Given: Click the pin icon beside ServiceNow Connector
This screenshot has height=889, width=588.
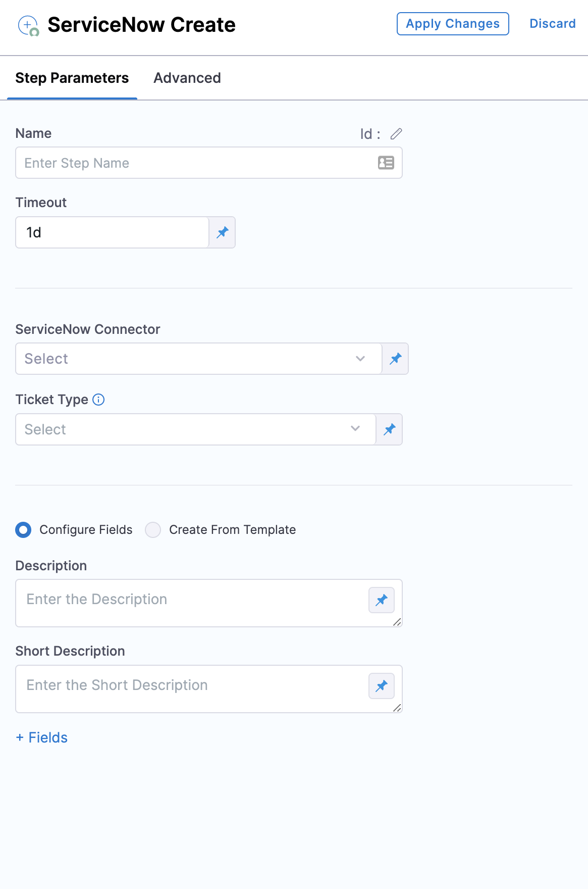Looking at the screenshot, I should [x=396, y=359].
